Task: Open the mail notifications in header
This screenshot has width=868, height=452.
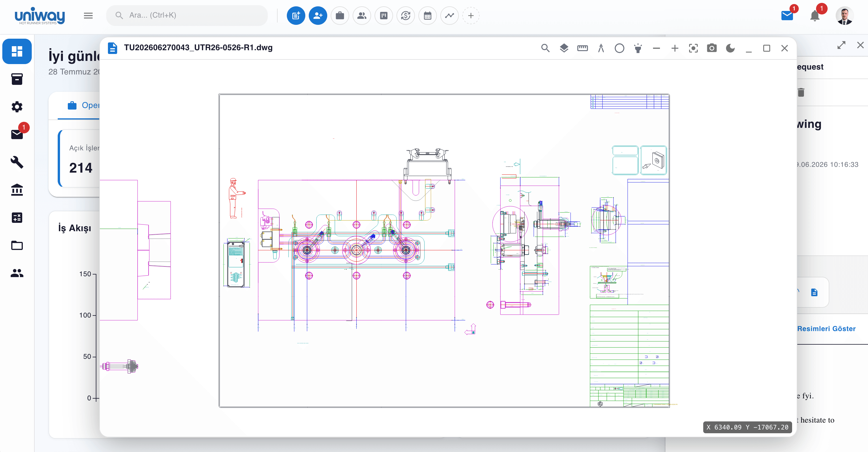Action: (787, 16)
